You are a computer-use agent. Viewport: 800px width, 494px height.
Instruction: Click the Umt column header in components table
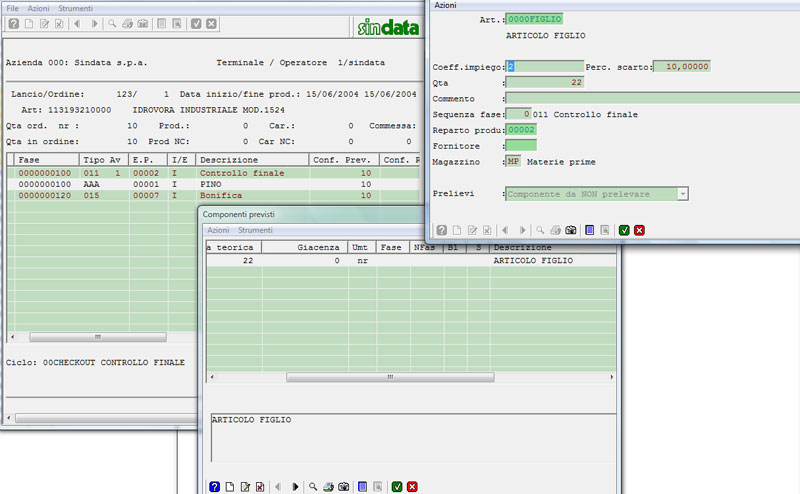[x=362, y=247]
